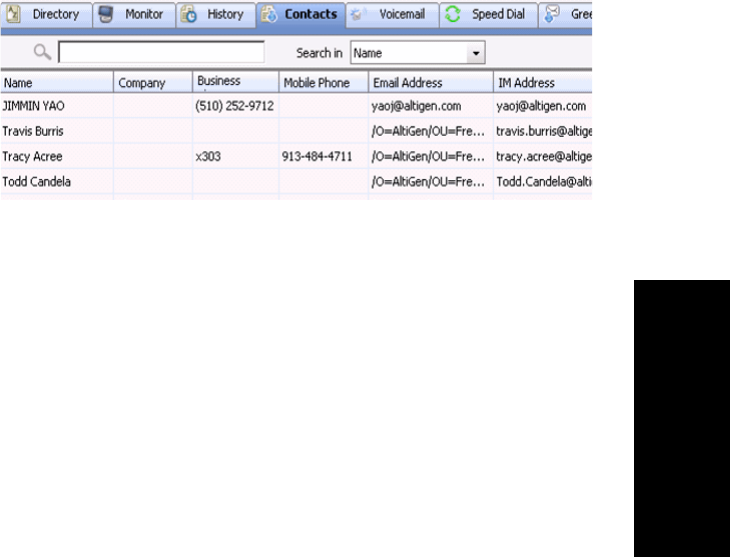The image size is (730, 557).
Task: Click Tracy Acree's Email Address cell
Action: click(x=431, y=156)
